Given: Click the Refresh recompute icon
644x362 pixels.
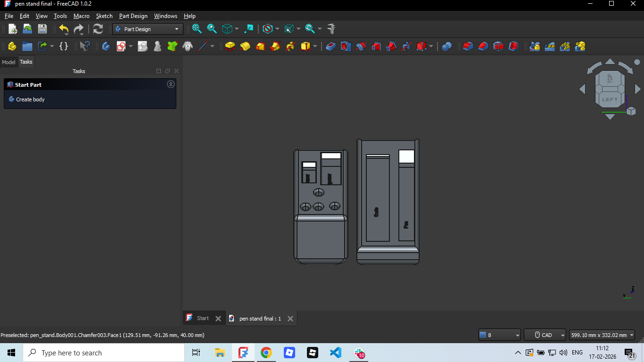Looking at the screenshot, I should [x=98, y=29].
